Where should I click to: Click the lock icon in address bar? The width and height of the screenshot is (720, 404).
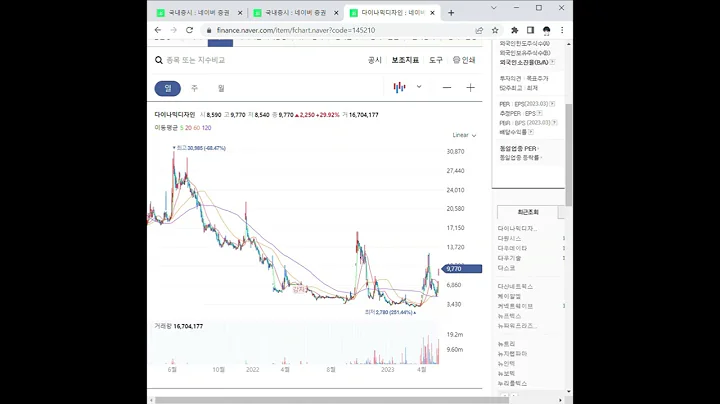point(209,30)
